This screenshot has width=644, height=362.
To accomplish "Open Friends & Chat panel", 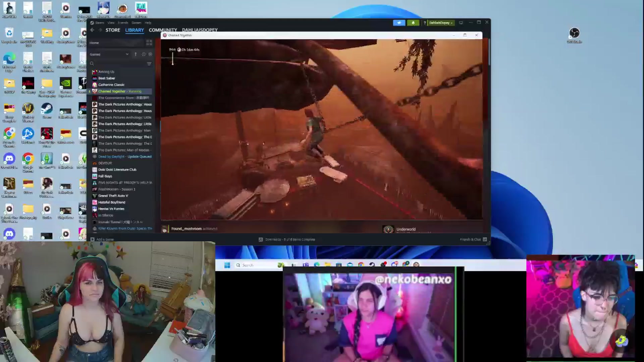I will pos(473,239).
